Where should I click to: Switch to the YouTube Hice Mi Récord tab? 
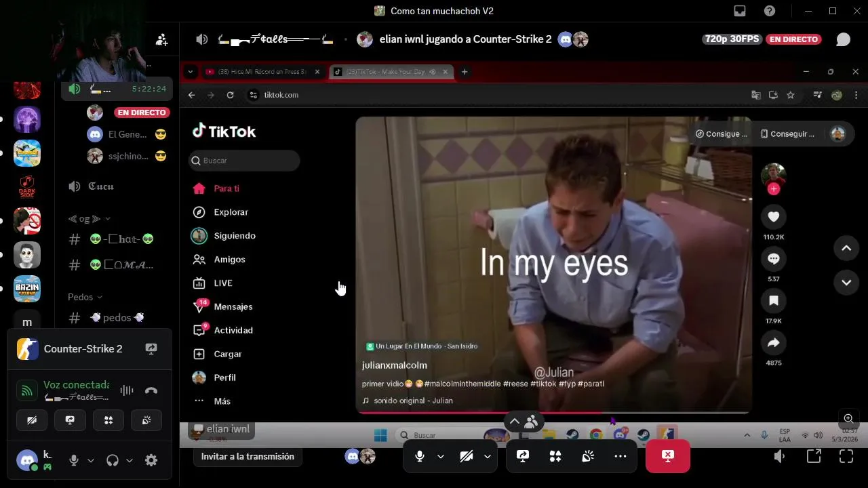[x=262, y=72]
